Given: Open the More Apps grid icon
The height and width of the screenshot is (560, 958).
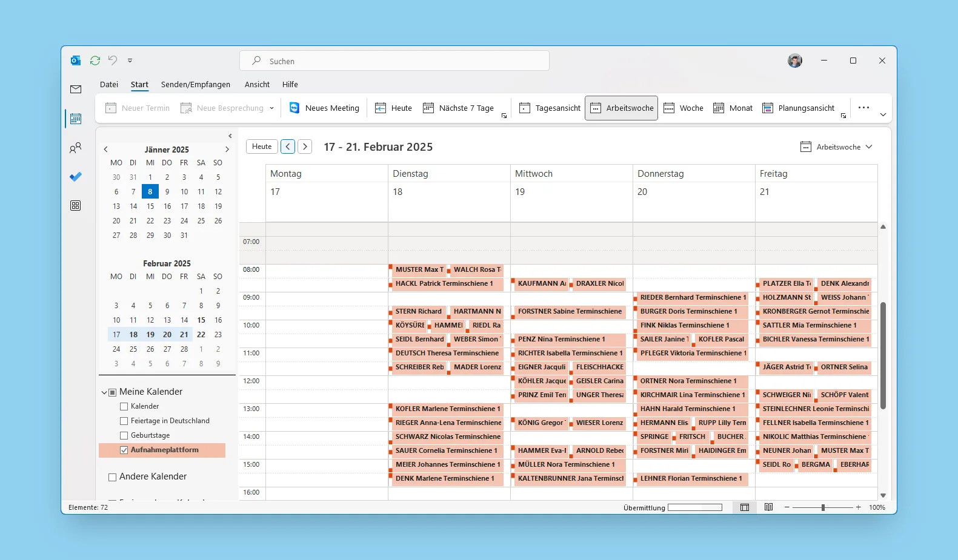Looking at the screenshot, I should 76,206.
